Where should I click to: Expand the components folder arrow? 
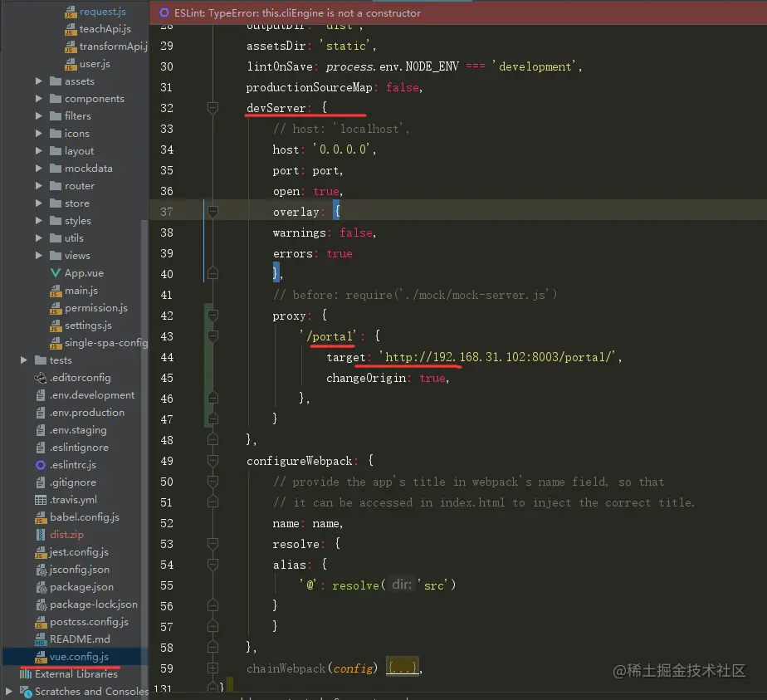(39, 98)
